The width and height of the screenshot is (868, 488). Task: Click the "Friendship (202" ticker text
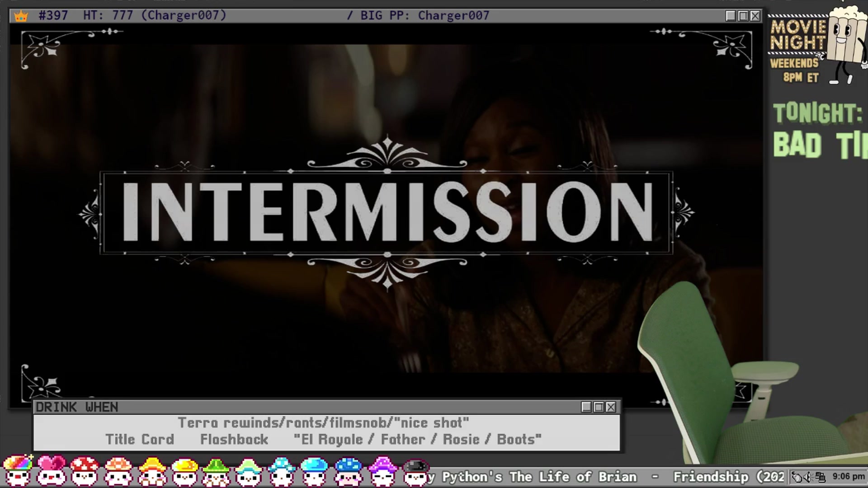click(729, 477)
